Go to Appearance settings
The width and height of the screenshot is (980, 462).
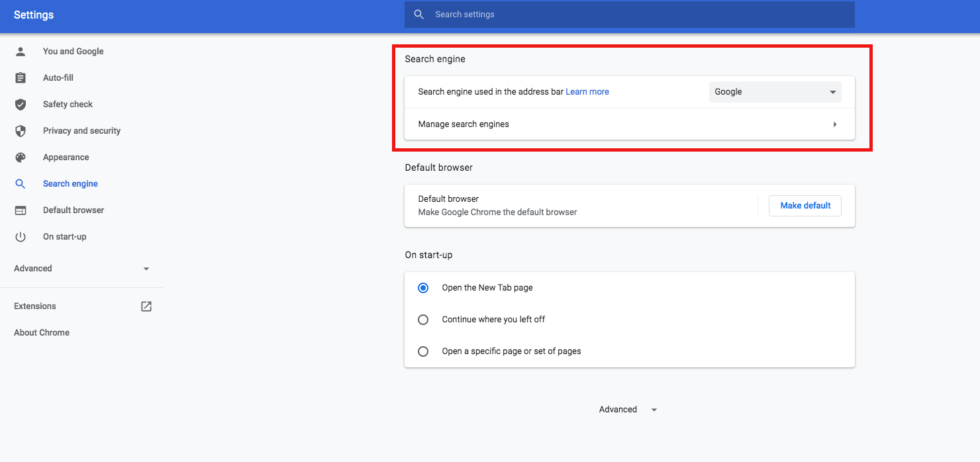pos(66,157)
